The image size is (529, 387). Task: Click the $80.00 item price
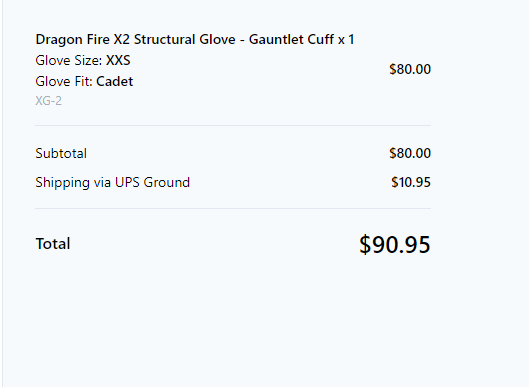(x=410, y=70)
